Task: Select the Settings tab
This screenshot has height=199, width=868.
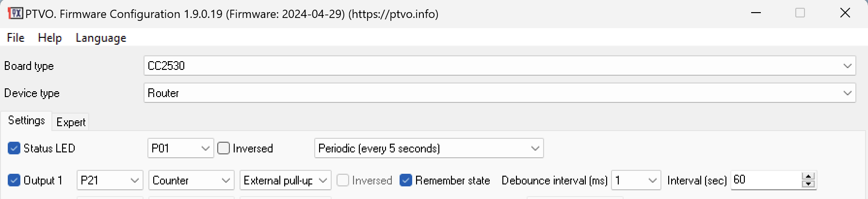Action: (27, 121)
